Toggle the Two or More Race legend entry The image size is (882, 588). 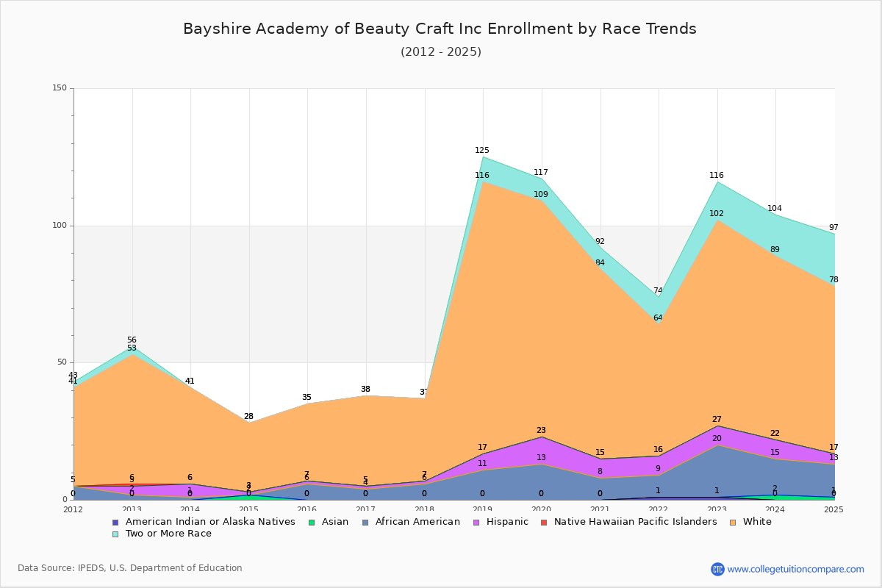(x=162, y=534)
